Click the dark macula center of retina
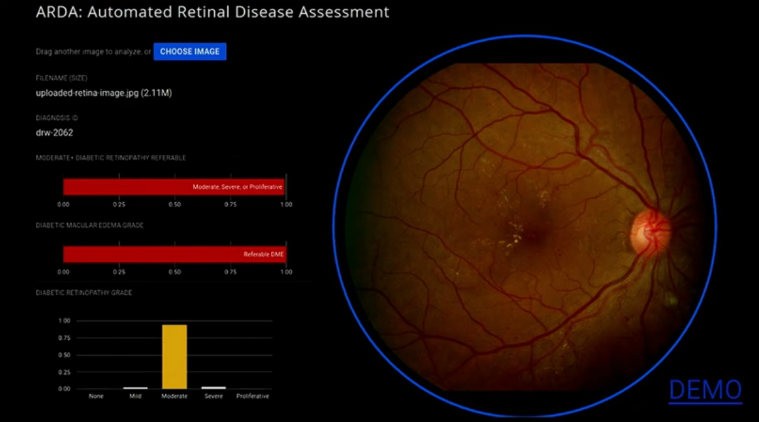 [x=533, y=238]
